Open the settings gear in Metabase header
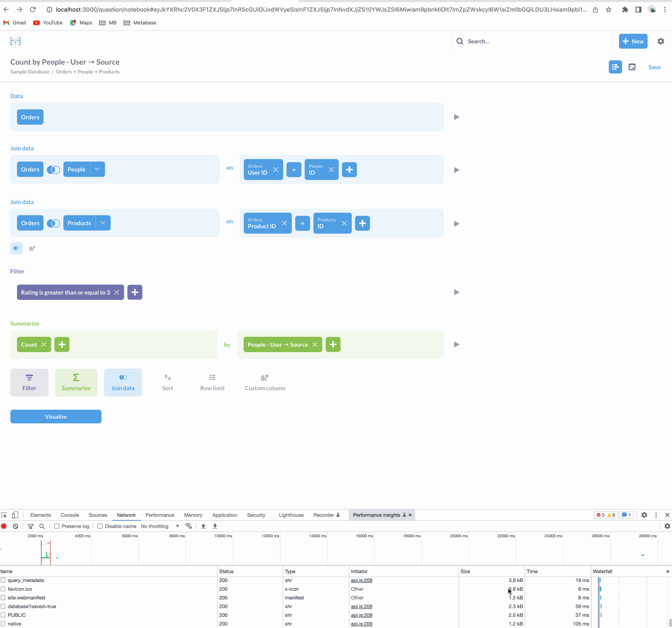 pyautogui.click(x=661, y=41)
